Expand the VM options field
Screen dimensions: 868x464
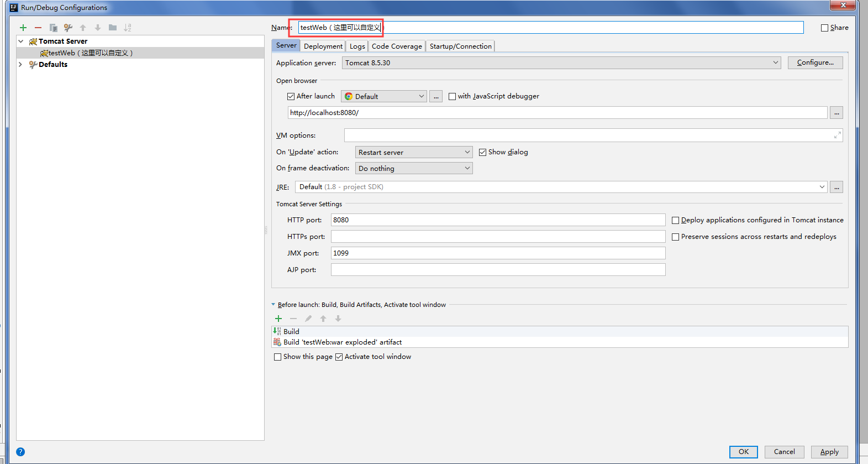pos(837,135)
